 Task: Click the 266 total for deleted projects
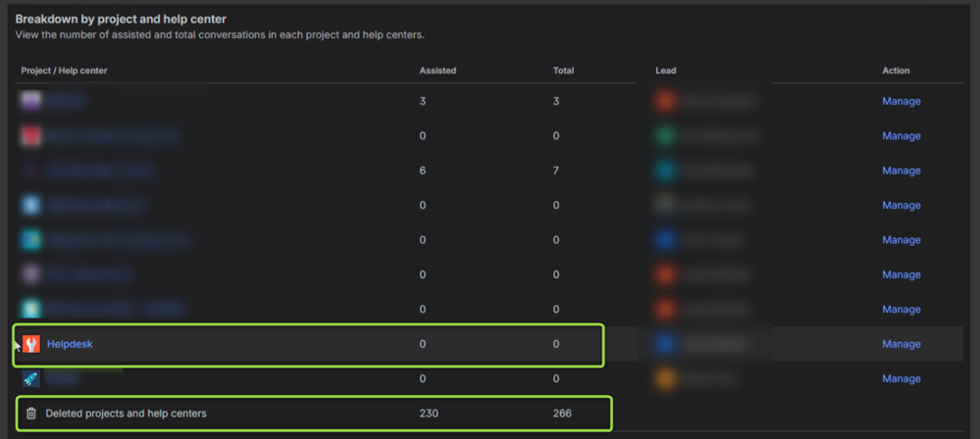point(562,414)
